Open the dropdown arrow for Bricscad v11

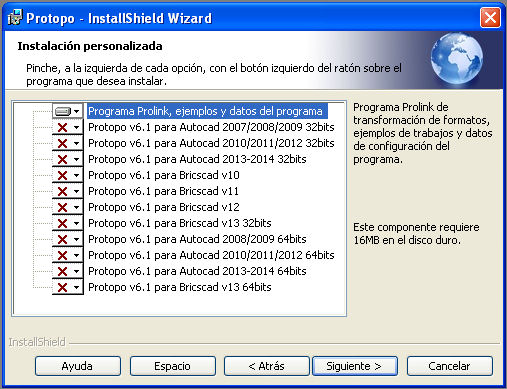[x=77, y=191]
